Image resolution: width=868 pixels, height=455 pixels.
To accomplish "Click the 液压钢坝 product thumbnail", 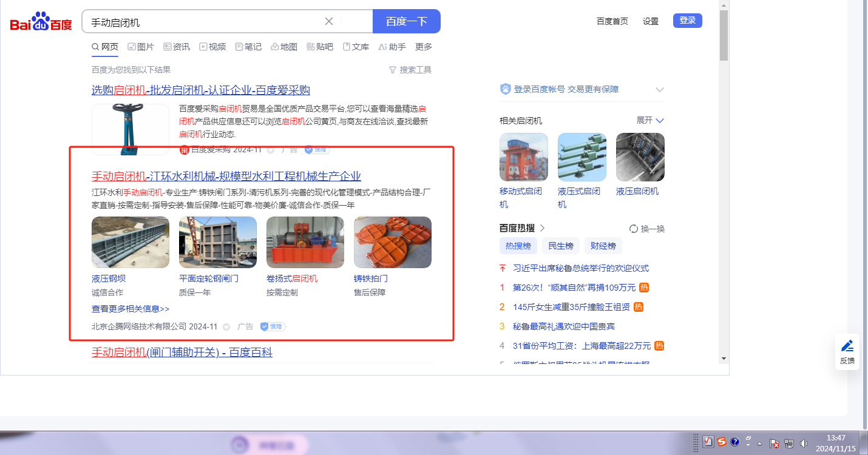I will [x=131, y=243].
